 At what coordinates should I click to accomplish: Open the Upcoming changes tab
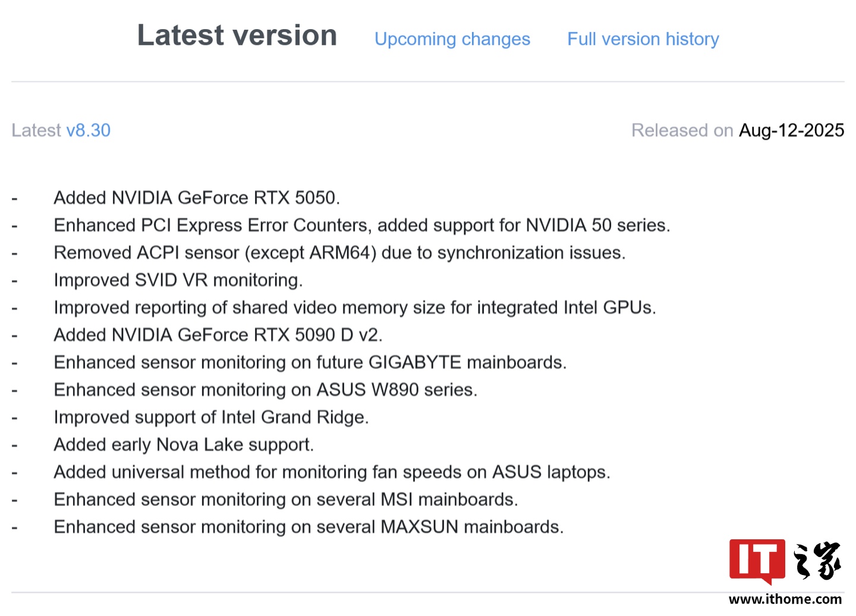tap(452, 39)
